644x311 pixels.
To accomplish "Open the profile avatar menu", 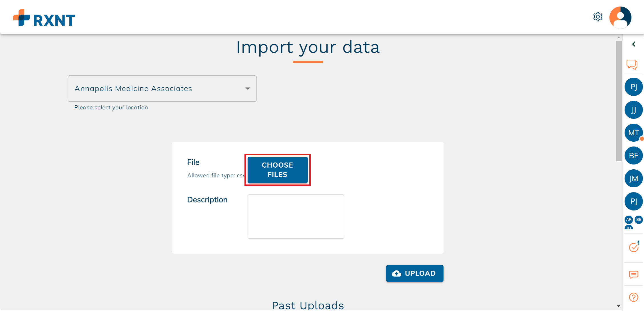I will pos(620,17).
